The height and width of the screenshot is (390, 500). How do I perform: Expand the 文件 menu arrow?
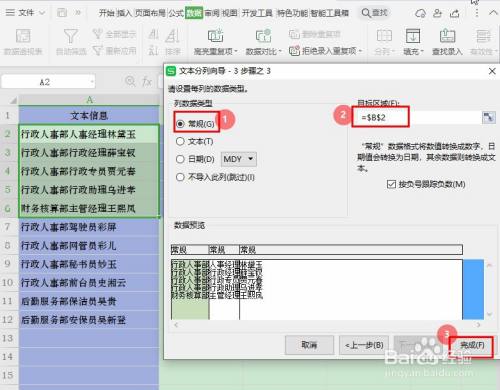pyautogui.click(x=42, y=13)
